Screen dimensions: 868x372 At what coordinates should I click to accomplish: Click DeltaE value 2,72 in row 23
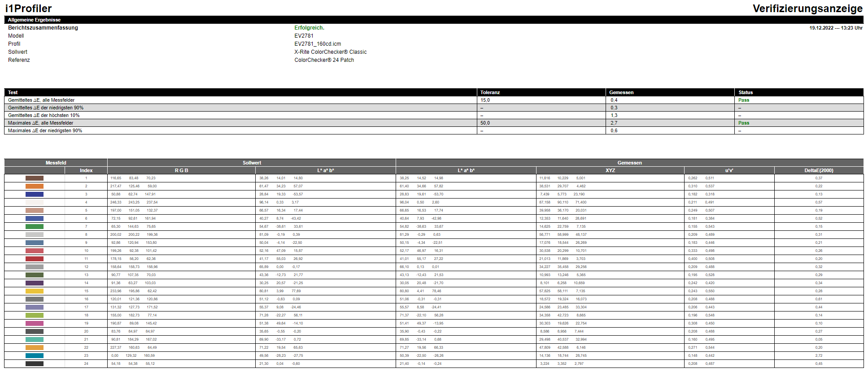[819, 355]
